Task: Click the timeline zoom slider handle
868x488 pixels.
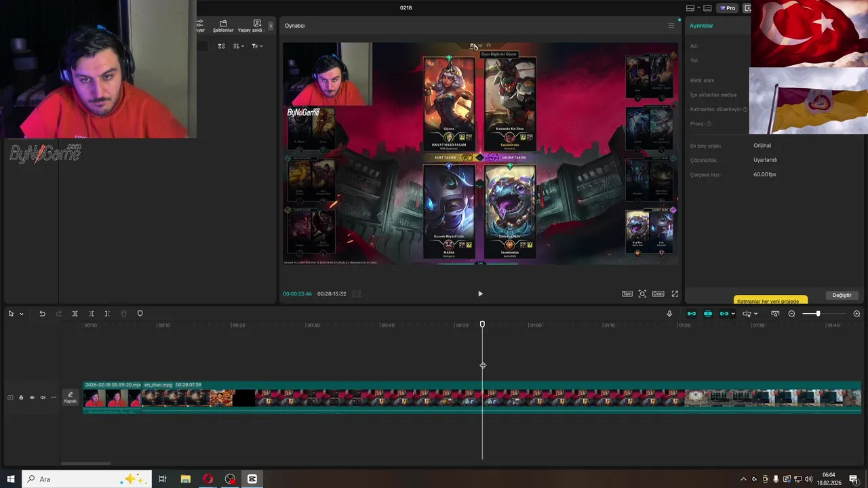Action: (x=818, y=314)
